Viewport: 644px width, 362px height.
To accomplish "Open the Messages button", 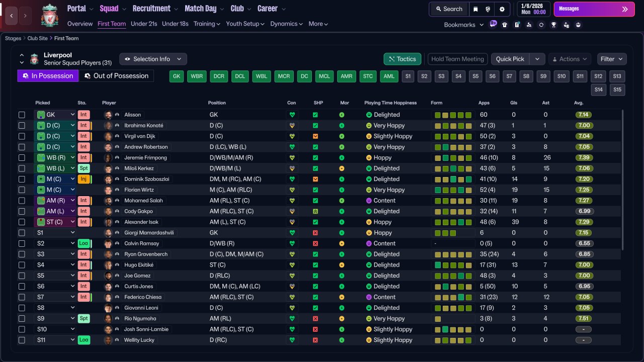I will (594, 9).
